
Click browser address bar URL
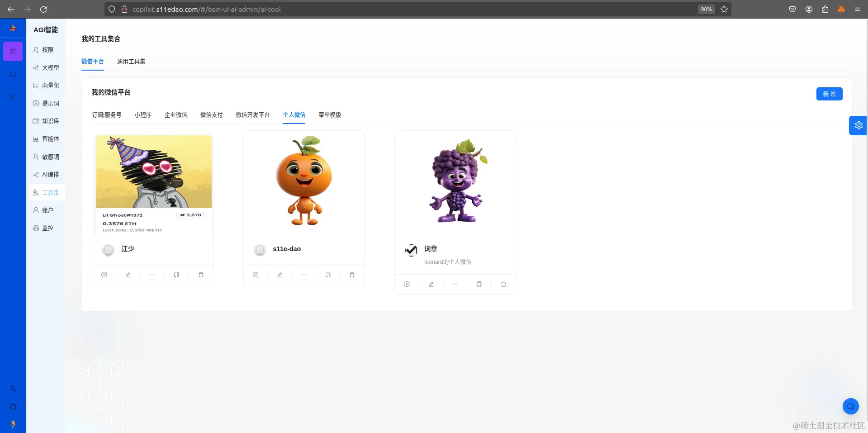(207, 9)
